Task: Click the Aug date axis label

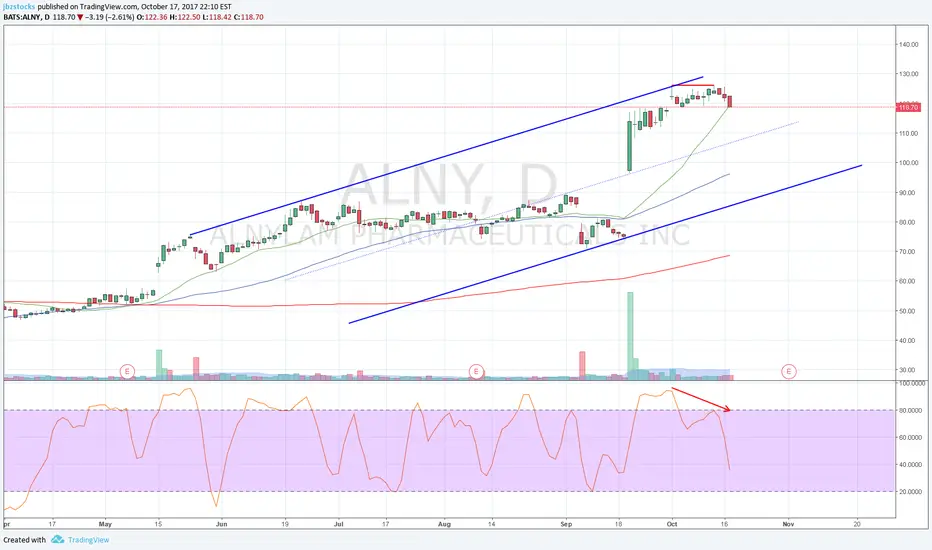Action: (x=444, y=524)
